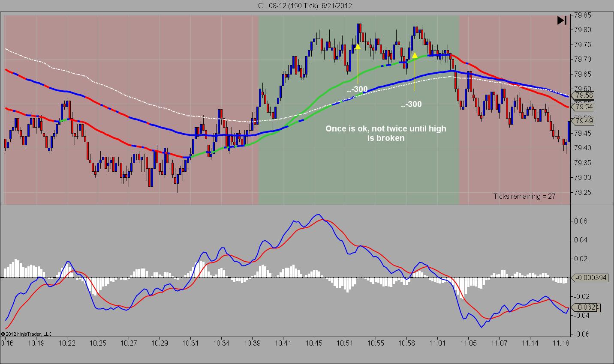
Task: Click the 10:45 time axis label
Action: pyautogui.click(x=314, y=343)
